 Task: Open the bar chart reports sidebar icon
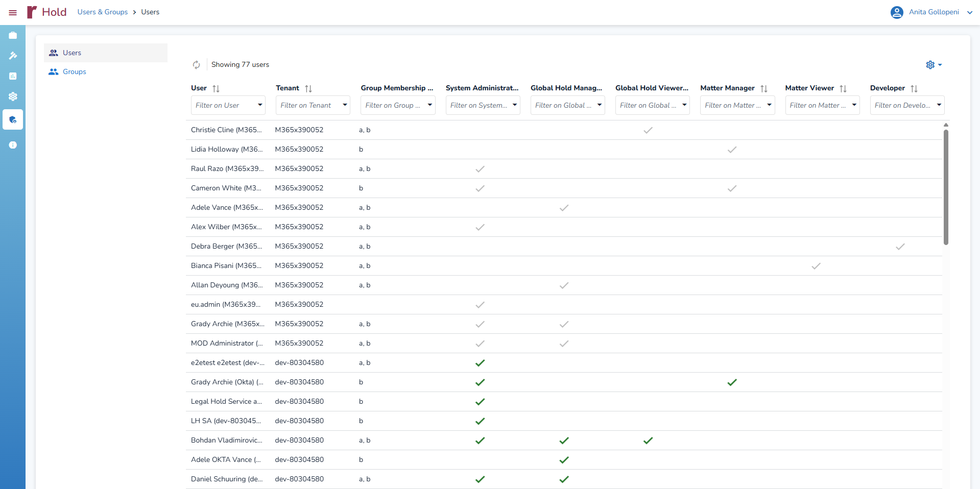[x=13, y=76]
